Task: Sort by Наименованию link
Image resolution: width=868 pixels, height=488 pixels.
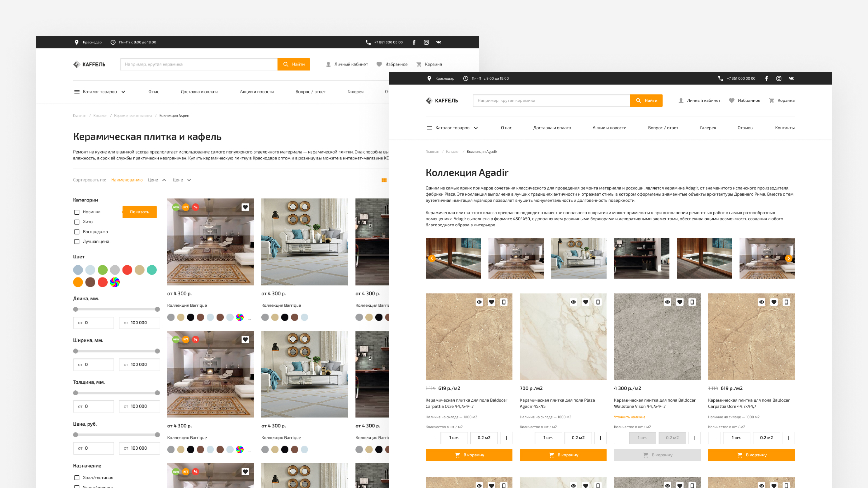Action: (x=127, y=180)
